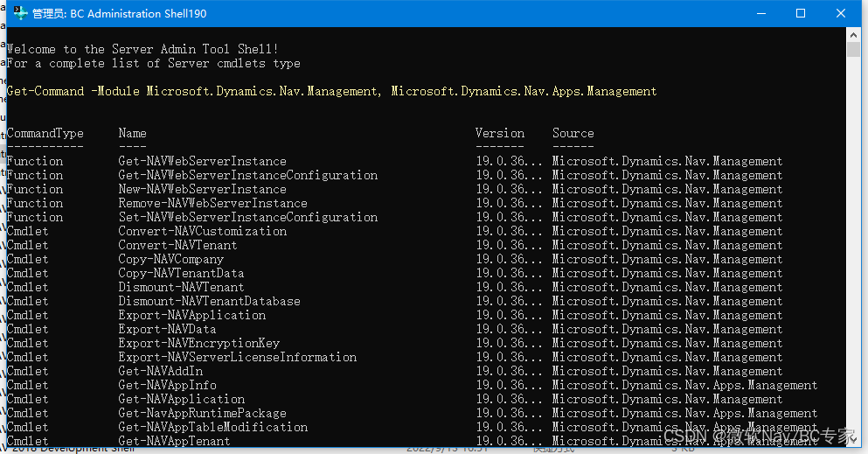Click Export-NAVApplication entry
The height and width of the screenshot is (454, 868).
192,315
